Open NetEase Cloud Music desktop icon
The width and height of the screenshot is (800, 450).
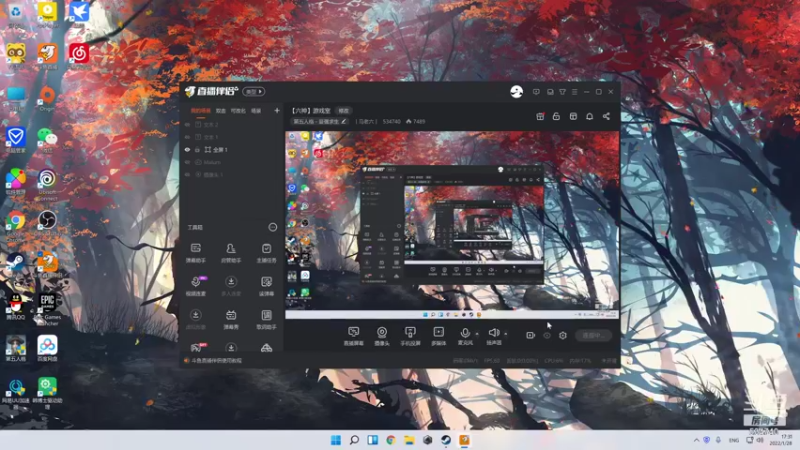pyautogui.click(x=79, y=55)
